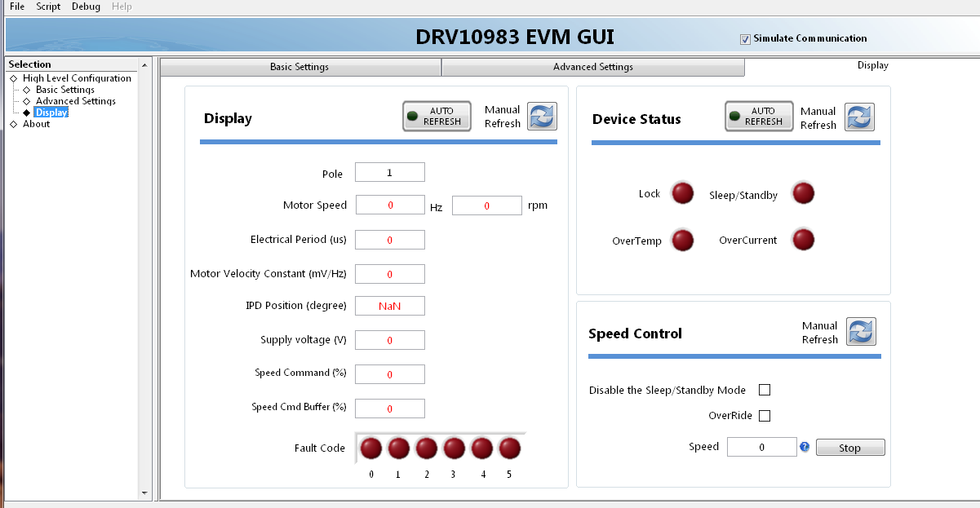Click the DRV10983 EVM GUI title
This screenshot has width=980, height=508.
pos(515,37)
